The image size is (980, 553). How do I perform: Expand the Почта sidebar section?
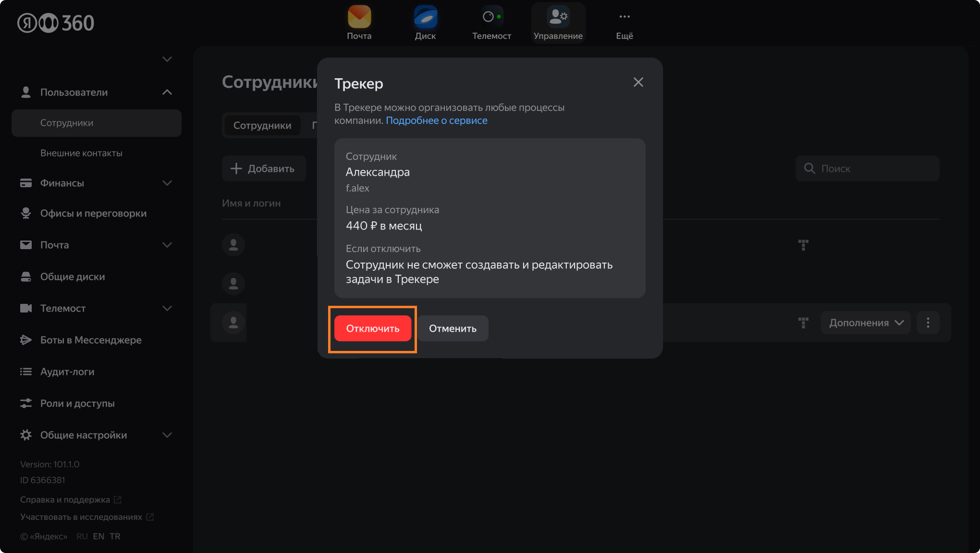click(167, 245)
